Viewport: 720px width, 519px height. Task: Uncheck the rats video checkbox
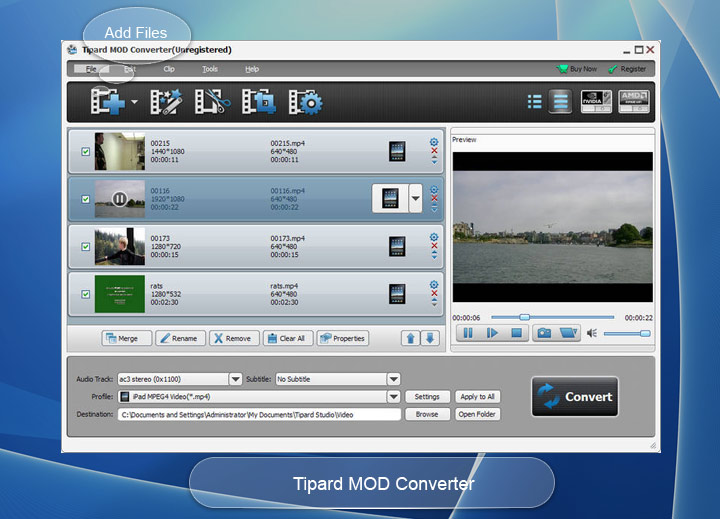pos(85,294)
